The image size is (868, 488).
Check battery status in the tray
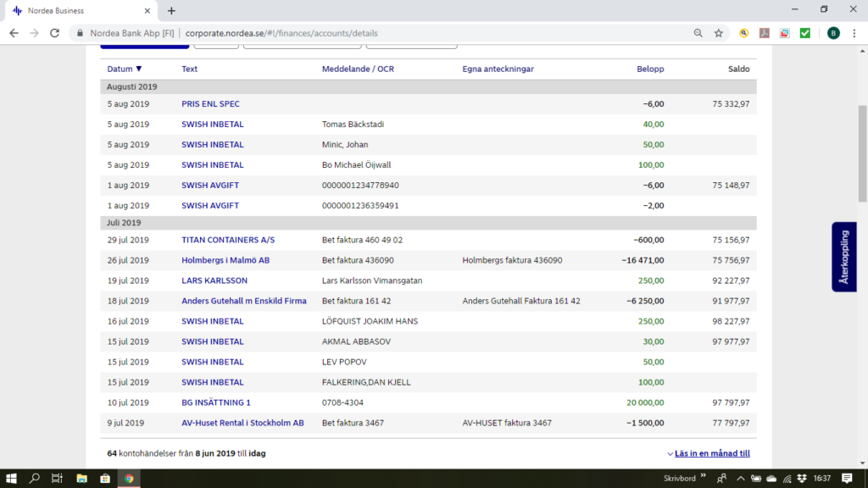click(755, 479)
